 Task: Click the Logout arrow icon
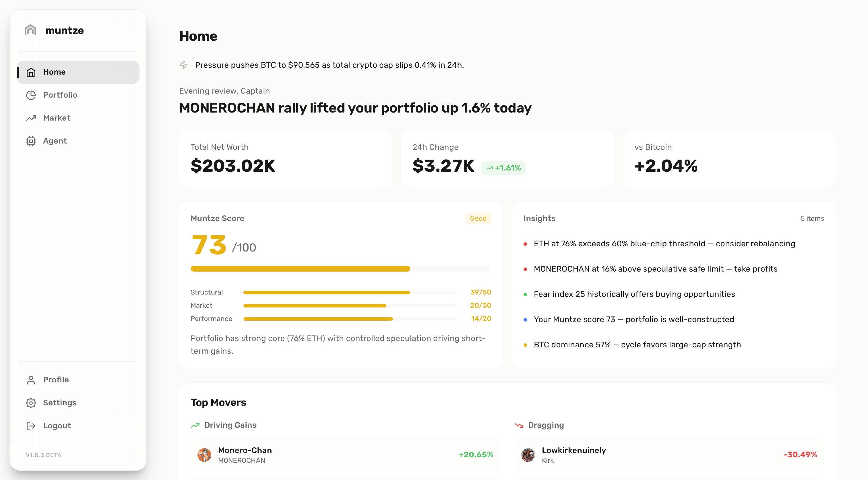(x=31, y=426)
